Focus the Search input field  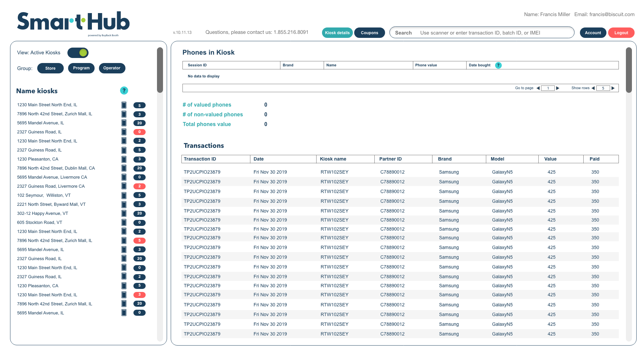click(x=482, y=33)
